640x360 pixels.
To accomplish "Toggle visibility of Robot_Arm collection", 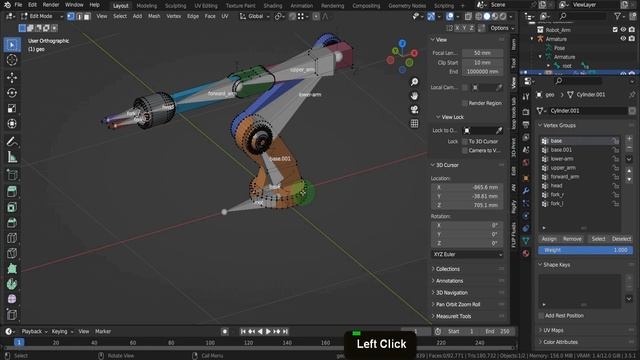I will coord(623,30).
